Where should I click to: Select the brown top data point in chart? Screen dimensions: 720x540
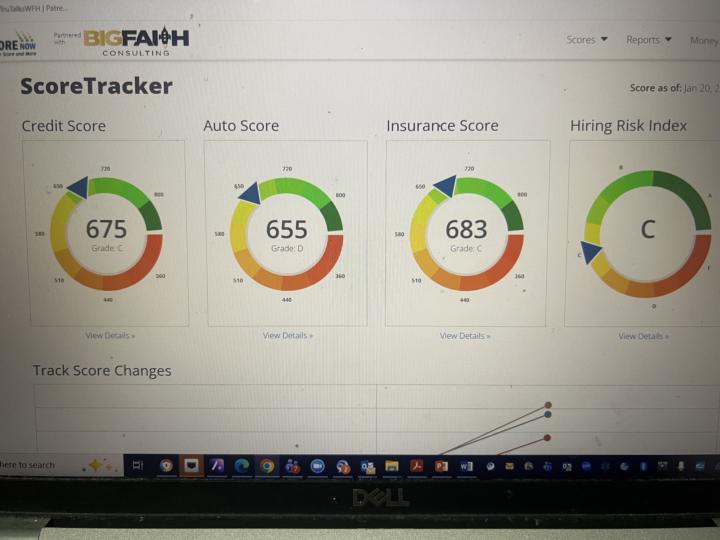click(548, 405)
